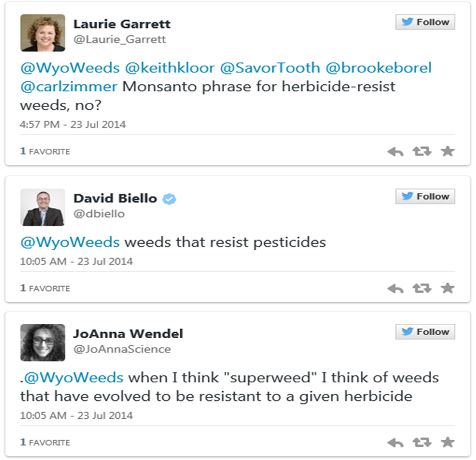Reply to JoAnna Wendel's tweet
The image size is (476, 460).
pos(395,443)
